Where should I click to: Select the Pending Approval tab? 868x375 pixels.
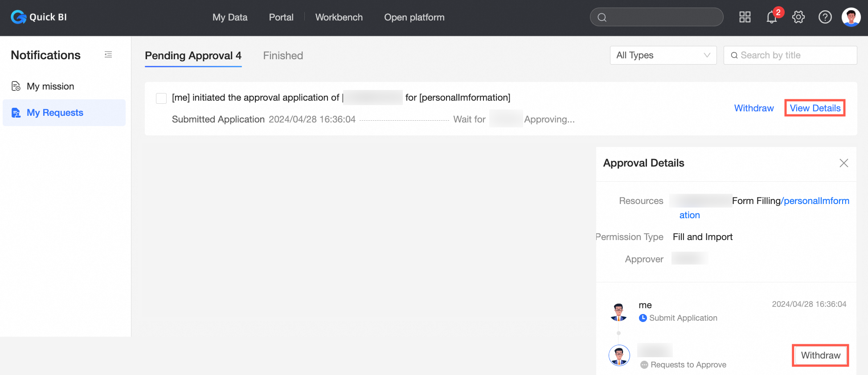click(x=193, y=56)
